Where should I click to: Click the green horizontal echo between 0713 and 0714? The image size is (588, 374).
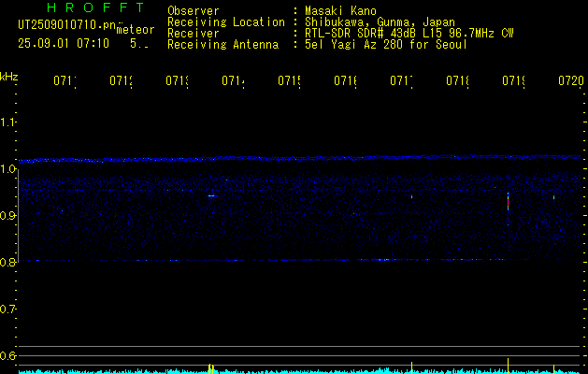tap(212, 195)
